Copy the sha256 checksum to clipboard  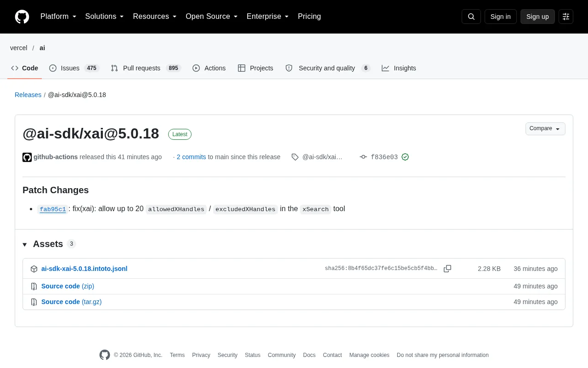[447, 269]
